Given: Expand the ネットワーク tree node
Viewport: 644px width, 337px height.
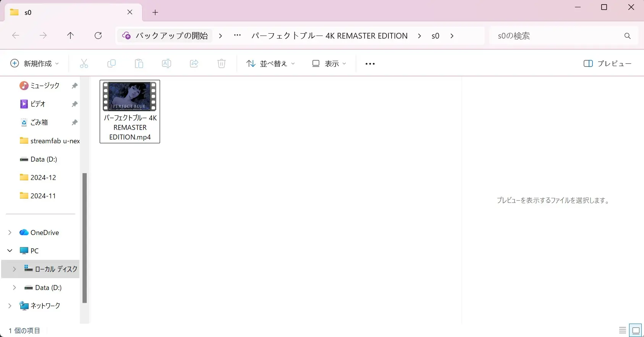Looking at the screenshot, I should [x=10, y=306].
